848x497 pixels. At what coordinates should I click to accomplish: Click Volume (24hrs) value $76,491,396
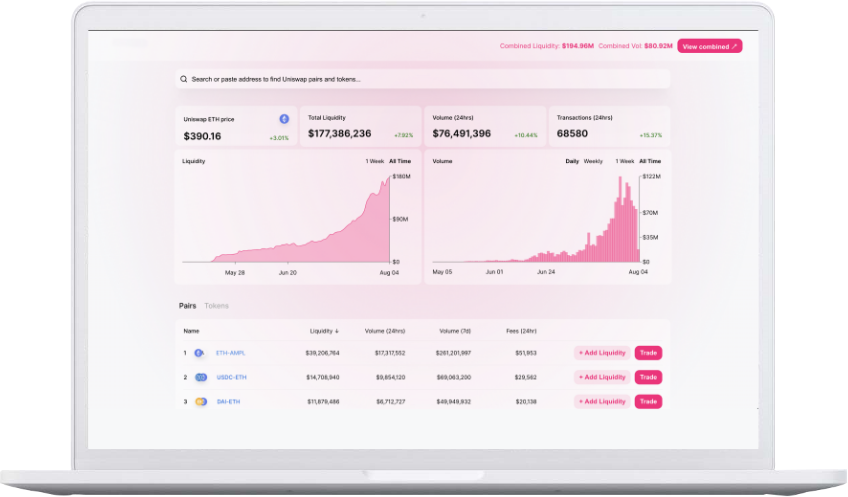click(x=462, y=134)
